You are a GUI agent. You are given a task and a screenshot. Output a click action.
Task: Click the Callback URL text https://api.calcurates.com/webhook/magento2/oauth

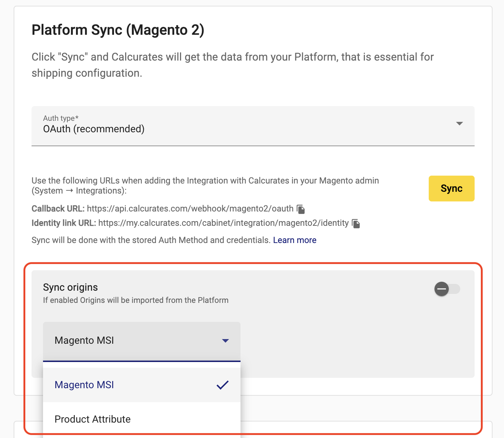[x=190, y=209]
